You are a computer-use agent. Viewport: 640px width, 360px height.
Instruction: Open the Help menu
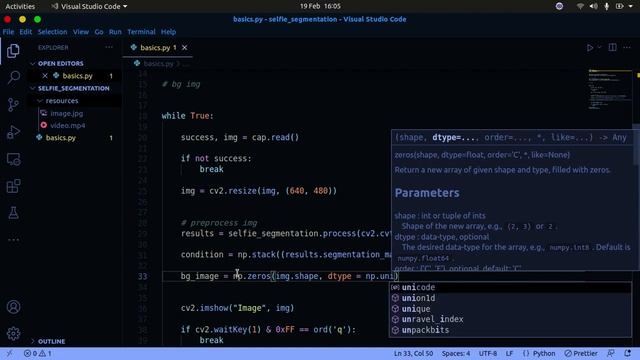(168, 32)
